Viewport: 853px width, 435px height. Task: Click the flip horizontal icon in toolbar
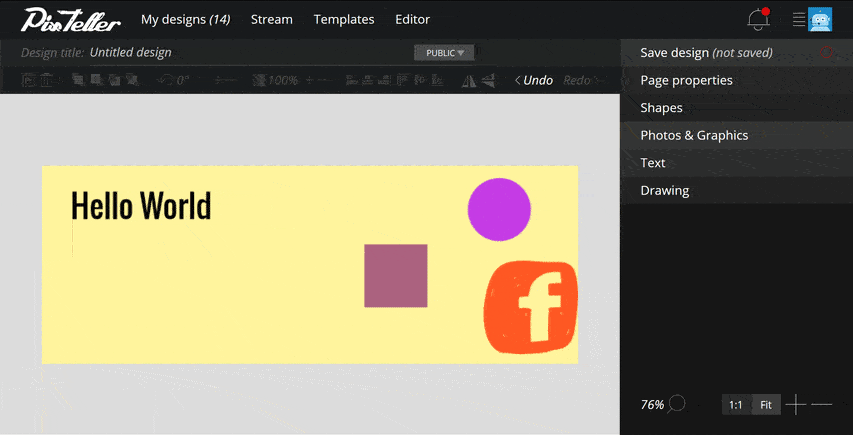[469, 80]
